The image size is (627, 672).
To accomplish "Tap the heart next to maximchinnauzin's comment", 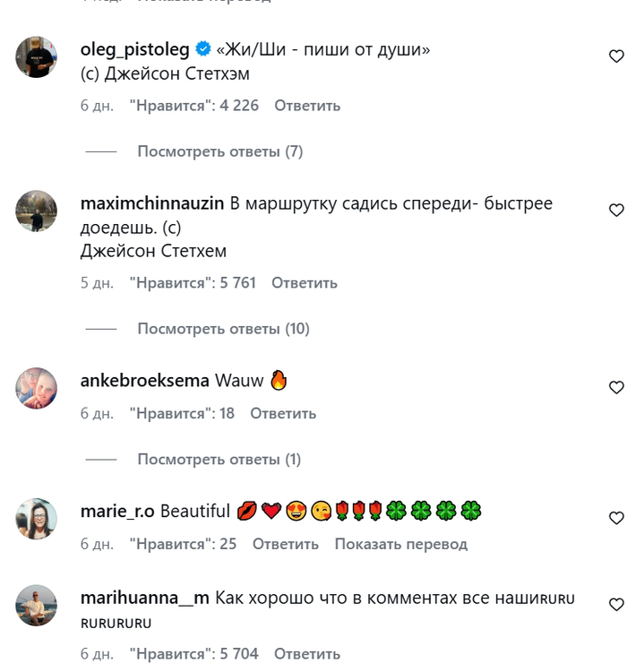I will (616, 210).
